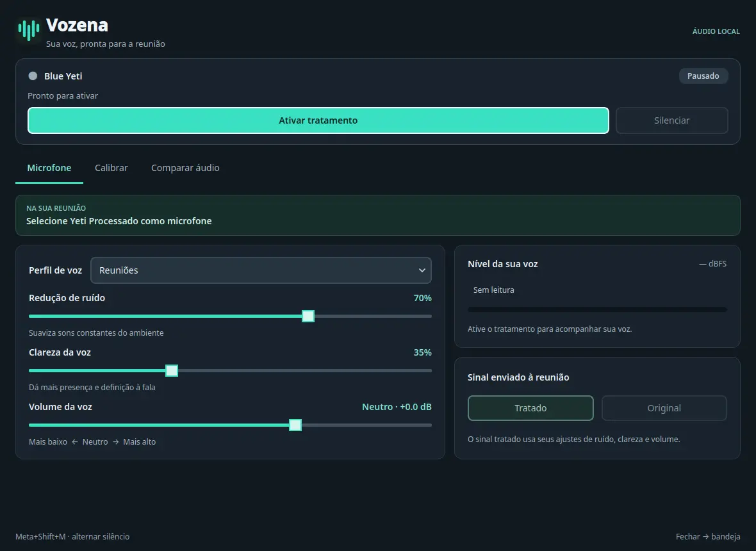Click the — dBFS reading

point(712,264)
